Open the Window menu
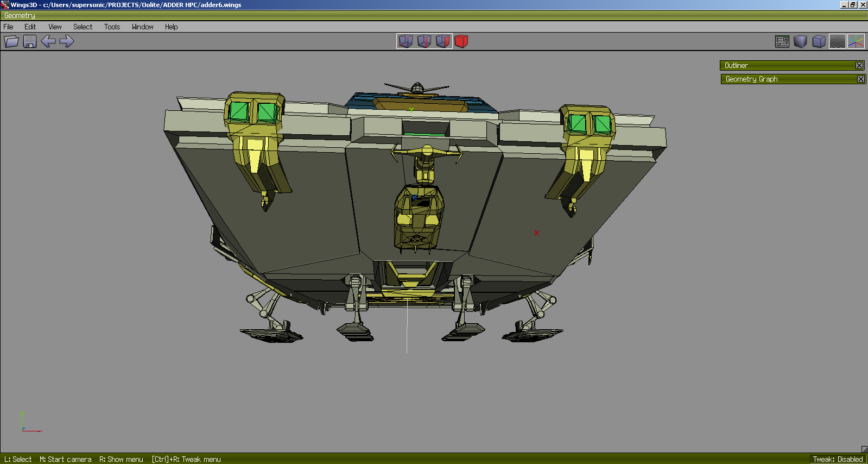 (142, 27)
